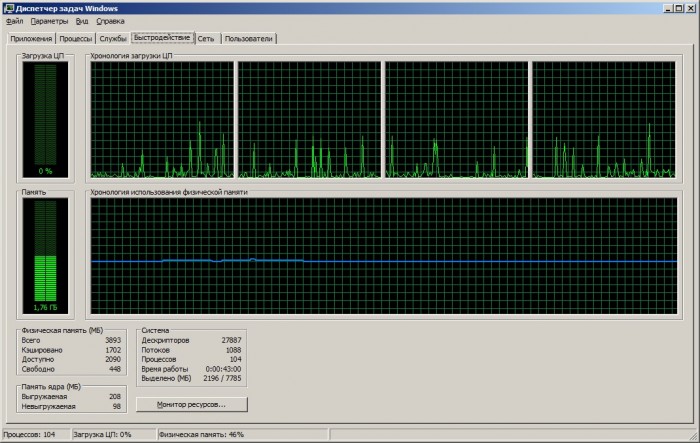Click the Всего value 3893
Image resolution: width=700 pixels, height=443 pixels.
(113, 340)
